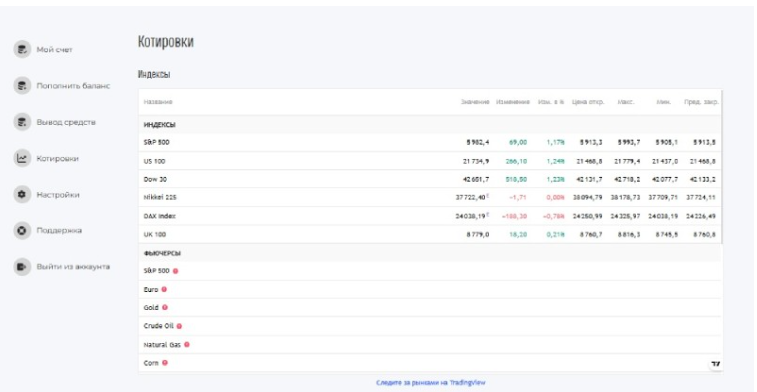
Task: Select the UK 100 index row
Action: click(x=430, y=235)
